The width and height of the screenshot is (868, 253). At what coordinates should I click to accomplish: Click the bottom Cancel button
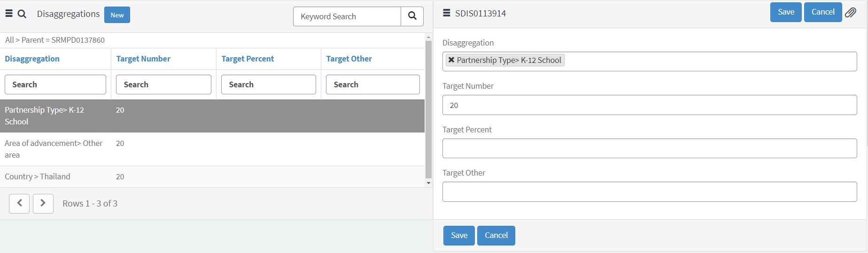coord(496,236)
